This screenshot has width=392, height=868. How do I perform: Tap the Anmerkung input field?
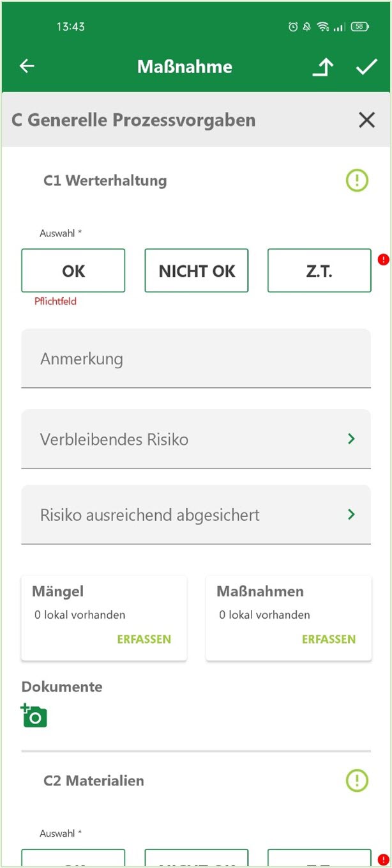[x=196, y=359]
